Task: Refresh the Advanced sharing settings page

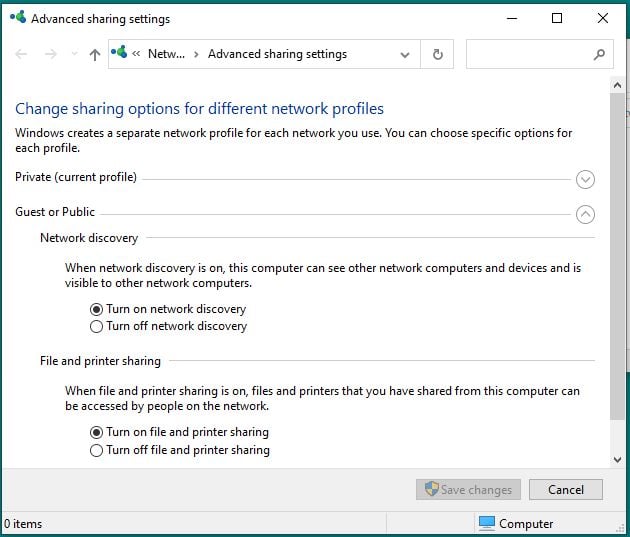Action: click(438, 54)
